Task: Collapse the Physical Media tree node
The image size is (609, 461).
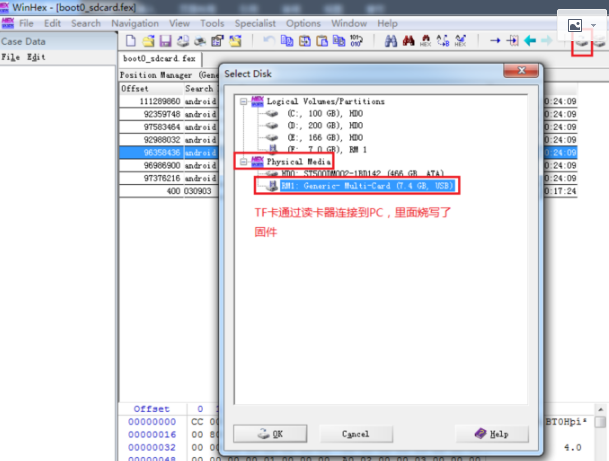Action: click(244, 162)
